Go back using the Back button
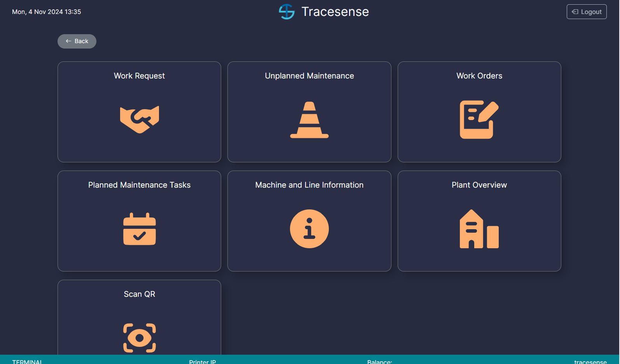 [x=77, y=41]
